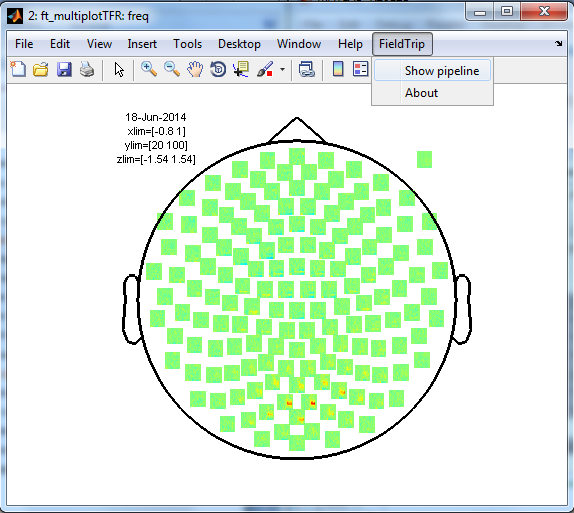Click the New Figure toolbar icon
Screen dimensions: 574x513
click(18, 69)
